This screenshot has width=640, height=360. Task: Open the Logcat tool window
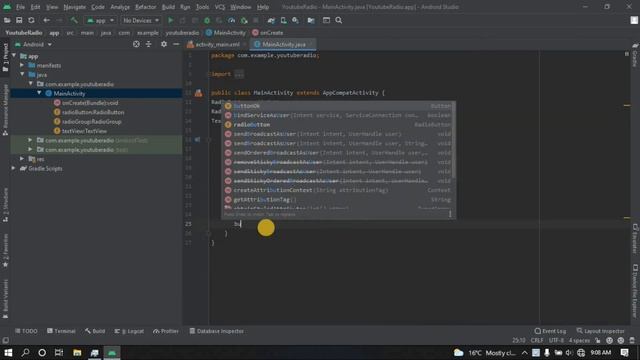click(129, 331)
